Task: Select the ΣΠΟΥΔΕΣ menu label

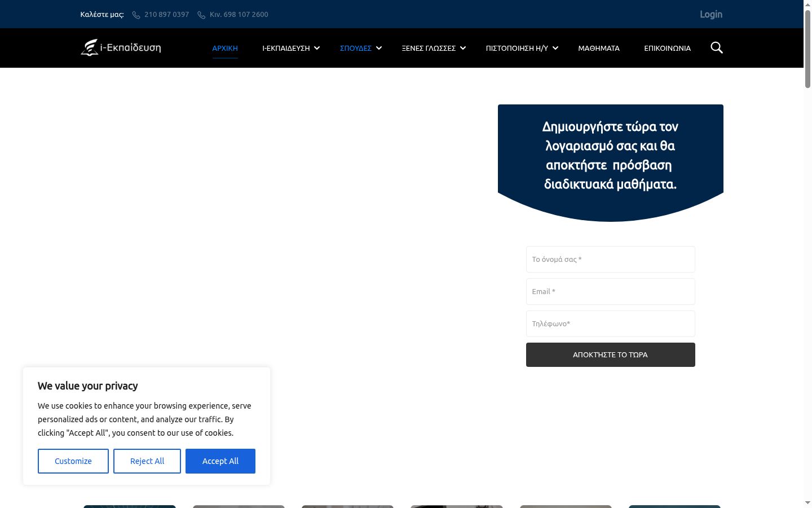Action: pos(356,48)
